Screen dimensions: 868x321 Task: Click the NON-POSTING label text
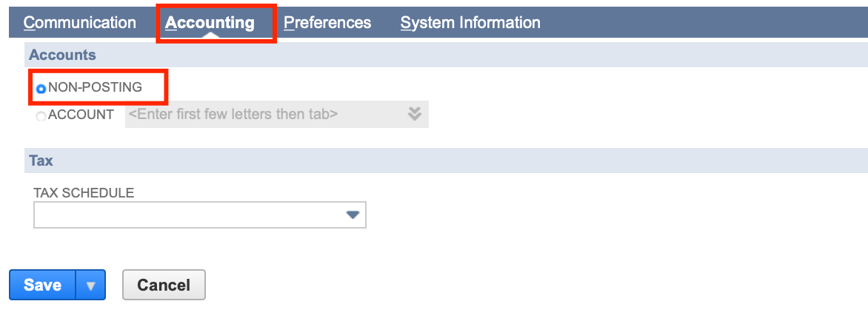tap(95, 87)
